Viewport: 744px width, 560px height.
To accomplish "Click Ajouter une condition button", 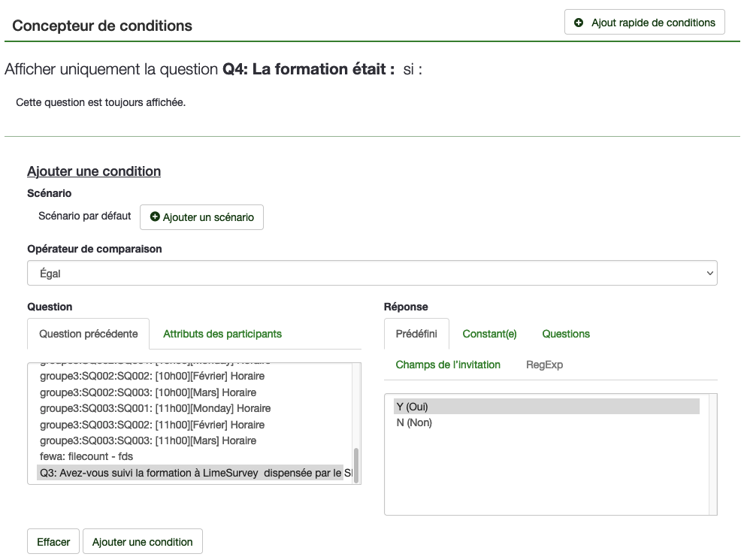I will point(142,542).
